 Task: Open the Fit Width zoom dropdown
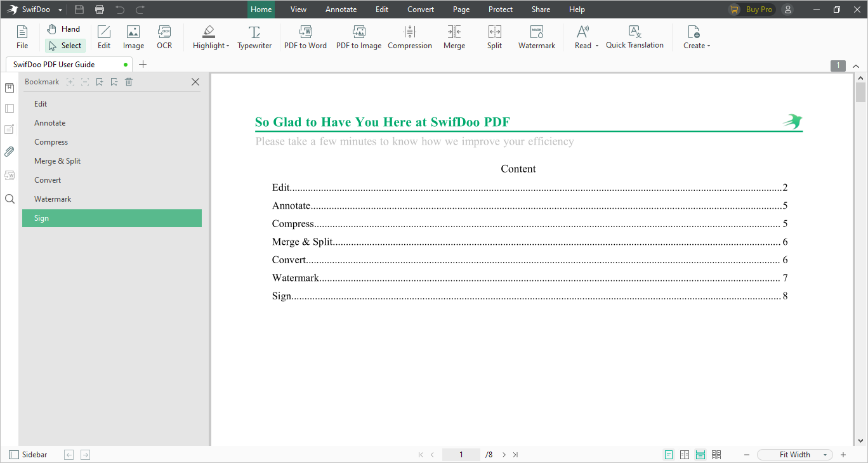tap(795, 455)
